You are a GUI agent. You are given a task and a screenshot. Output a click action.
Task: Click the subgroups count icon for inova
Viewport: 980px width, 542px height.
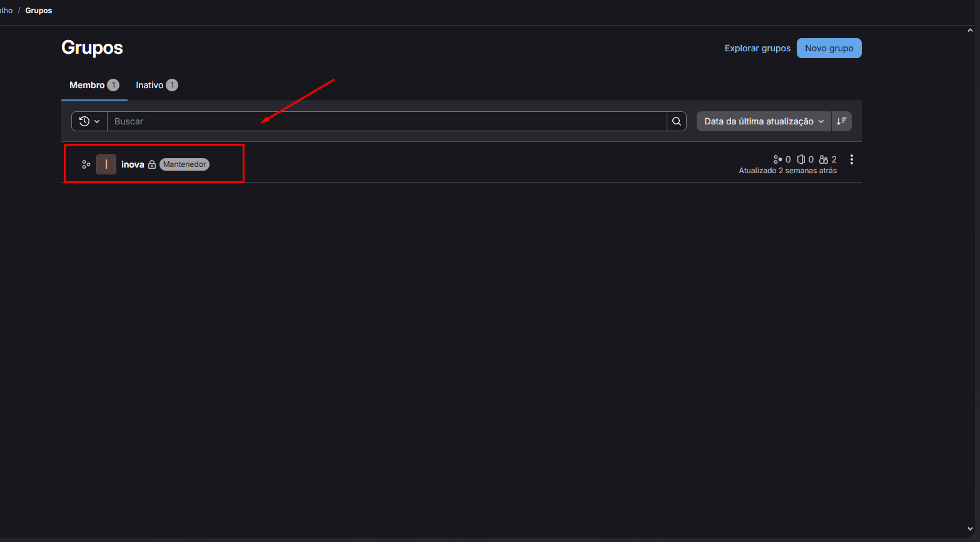click(x=777, y=159)
